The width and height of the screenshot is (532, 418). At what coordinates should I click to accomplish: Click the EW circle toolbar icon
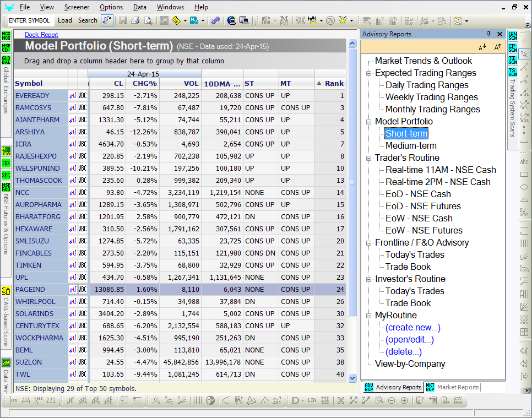point(330,21)
